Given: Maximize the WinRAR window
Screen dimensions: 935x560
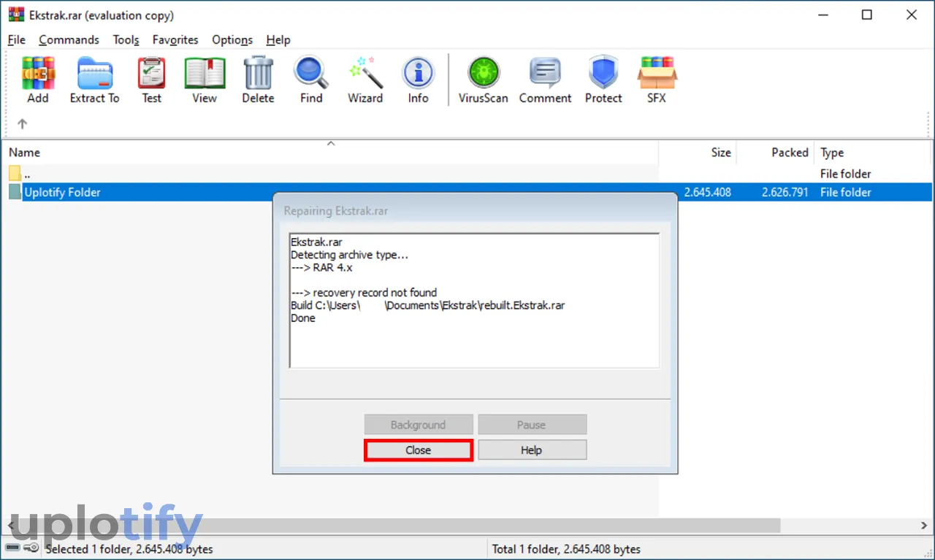Looking at the screenshot, I should point(866,15).
